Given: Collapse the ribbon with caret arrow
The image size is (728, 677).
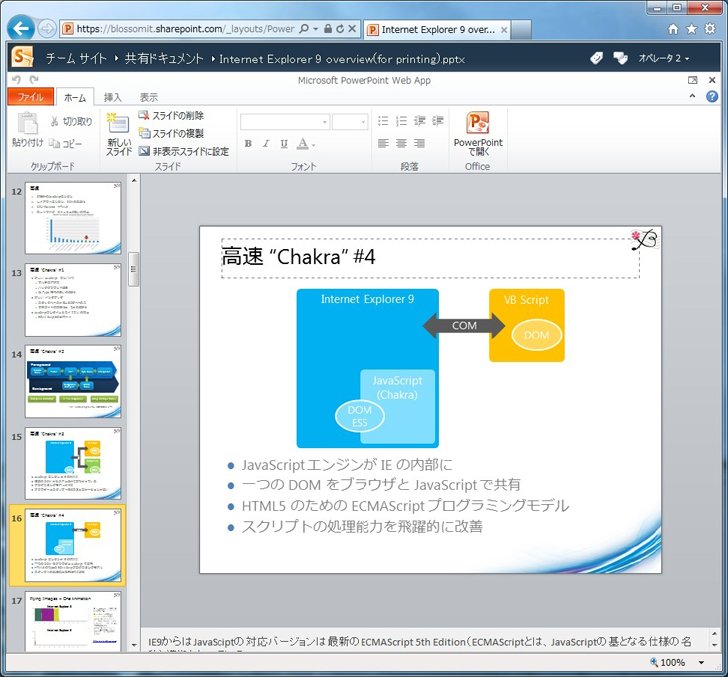Looking at the screenshot, I should 692,96.
